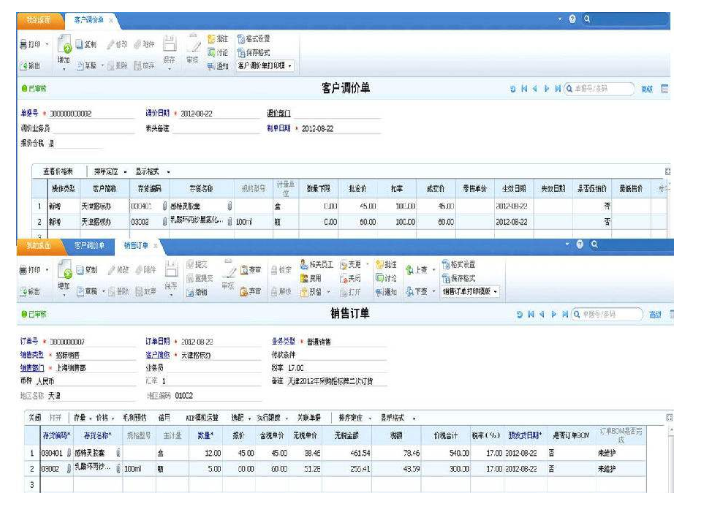
Task: Click 撤销 (Revoke) in the 销售订单 toolbar
Action: click(197, 292)
